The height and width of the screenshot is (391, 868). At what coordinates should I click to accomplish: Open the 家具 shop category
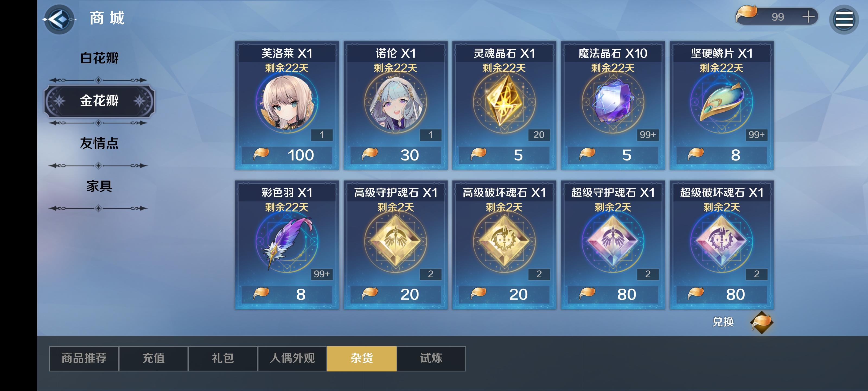99,186
